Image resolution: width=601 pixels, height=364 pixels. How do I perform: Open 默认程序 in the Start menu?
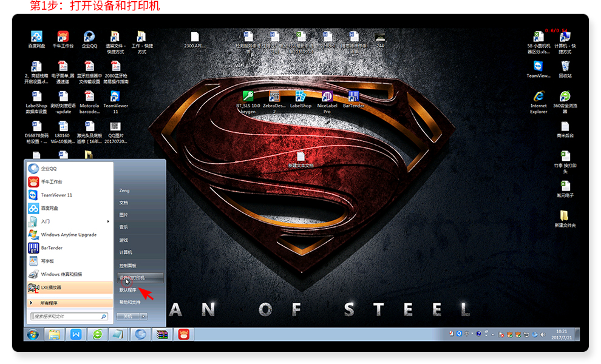coord(127,290)
